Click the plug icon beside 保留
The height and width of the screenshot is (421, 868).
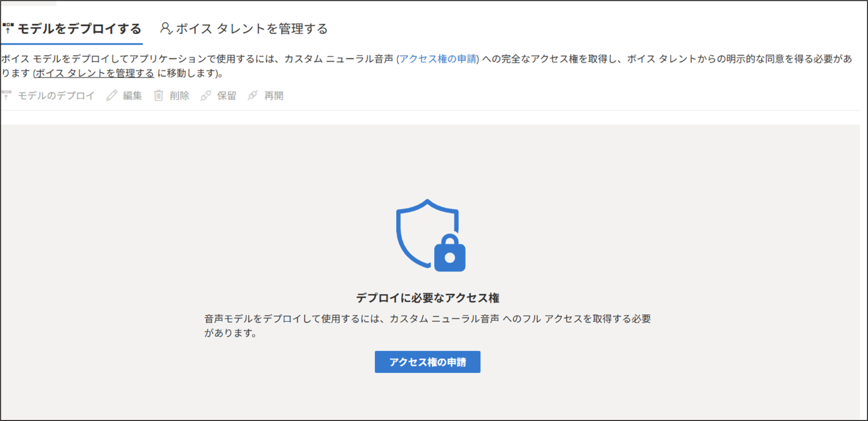[206, 95]
